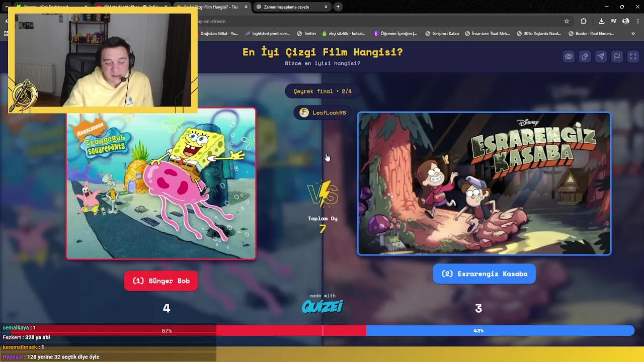Click the LeafLookRS user chip
The image size is (644, 362).
click(x=323, y=113)
